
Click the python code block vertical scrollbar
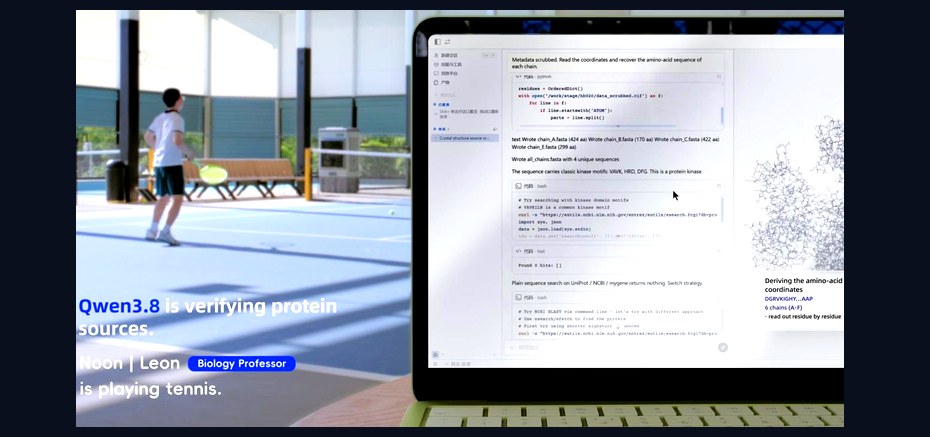coord(722,116)
